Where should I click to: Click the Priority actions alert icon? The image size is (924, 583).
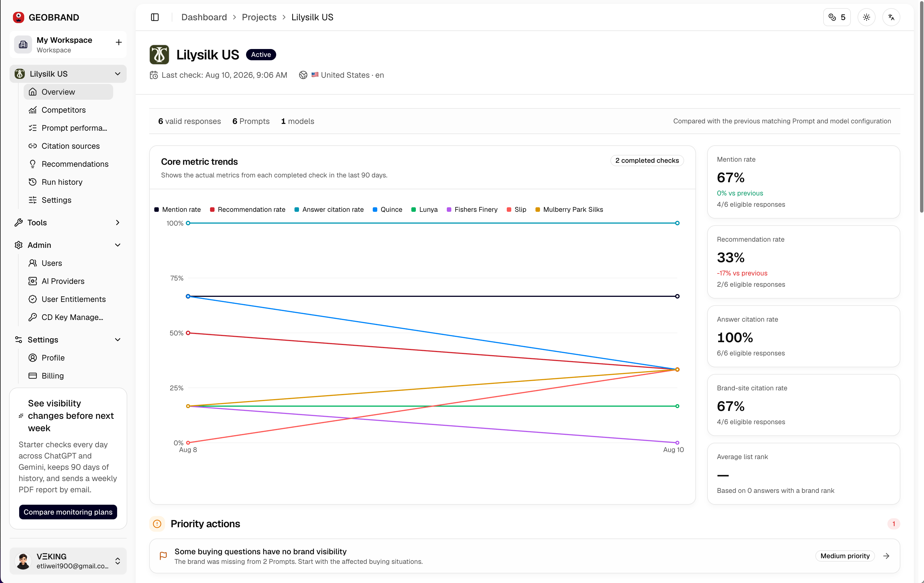(x=157, y=524)
